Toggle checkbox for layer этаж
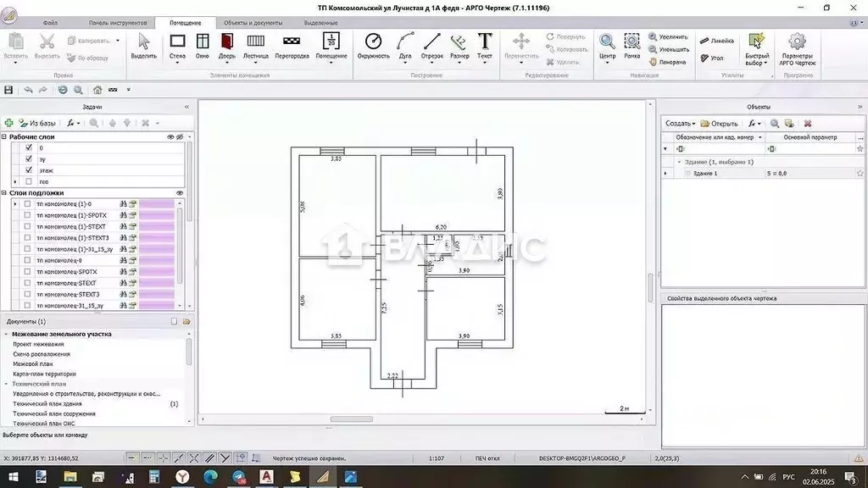The height and width of the screenshot is (488, 868). tap(29, 169)
